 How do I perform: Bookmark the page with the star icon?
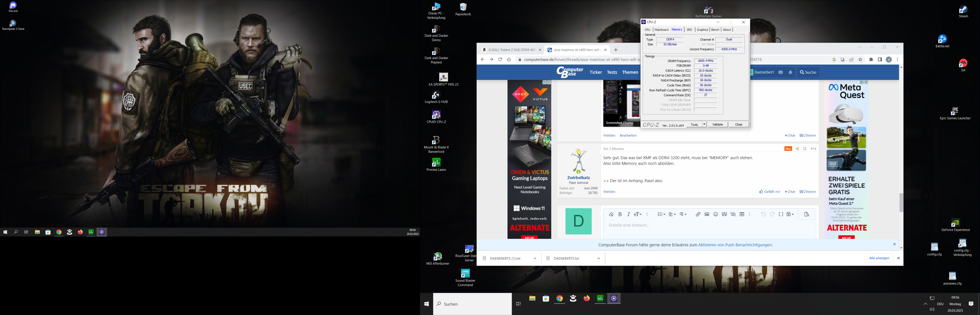click(861, 59)
